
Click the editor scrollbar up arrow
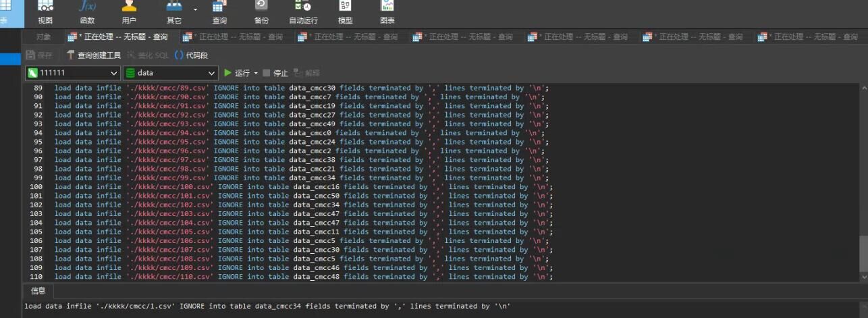pos(864,88)
